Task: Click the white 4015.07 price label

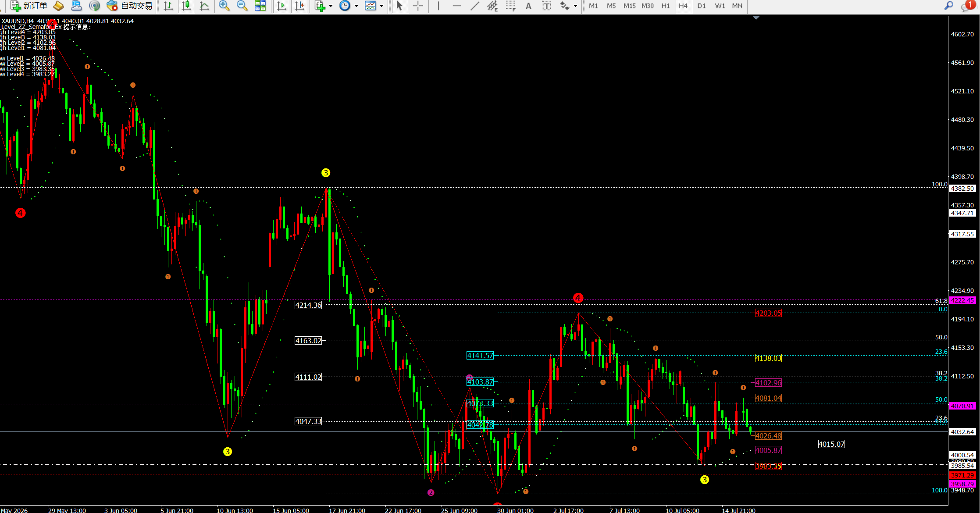Action: (831, 444)
